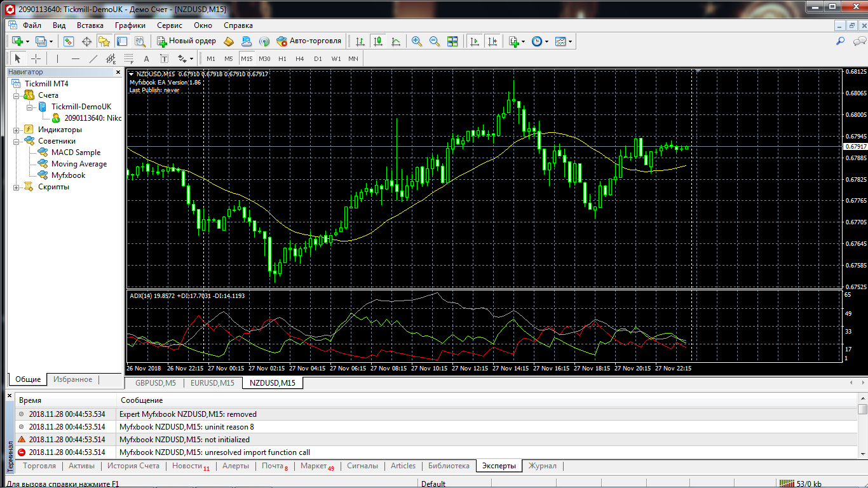Click the zoom out magnifier icon
The height and width of the screenshot is (488, 868).
[435, 41]
